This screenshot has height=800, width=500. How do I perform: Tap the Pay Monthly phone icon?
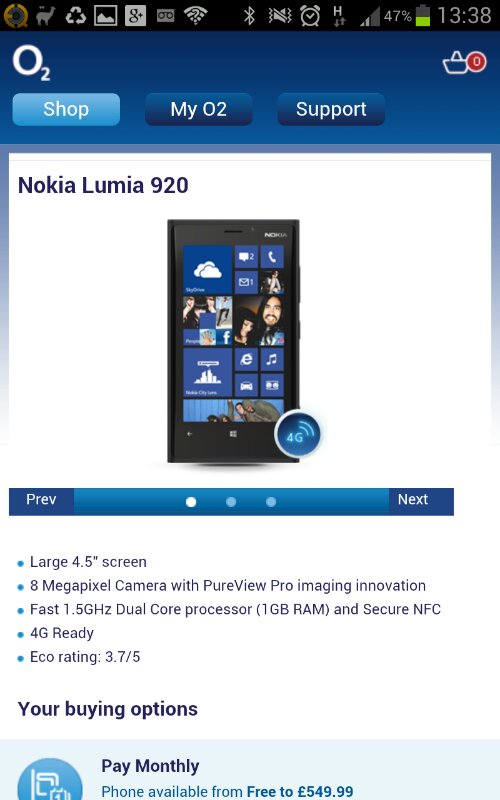(x=50, y=779)
